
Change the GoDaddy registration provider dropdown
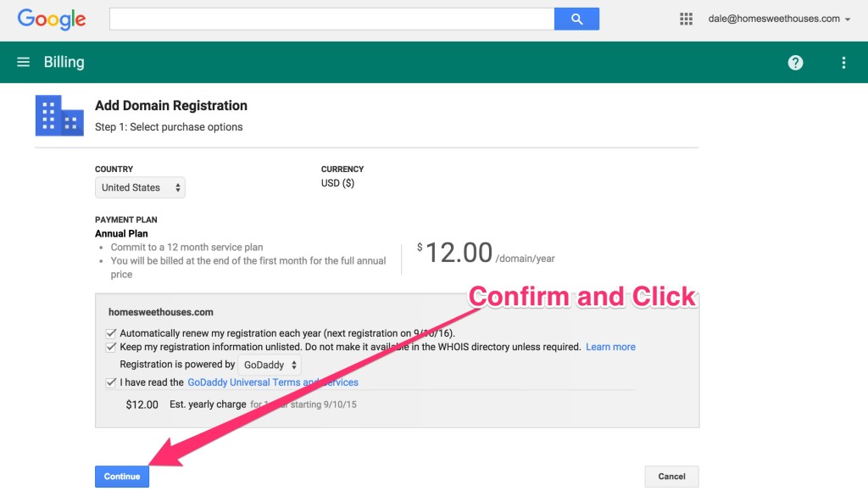(x=269, y=365)
